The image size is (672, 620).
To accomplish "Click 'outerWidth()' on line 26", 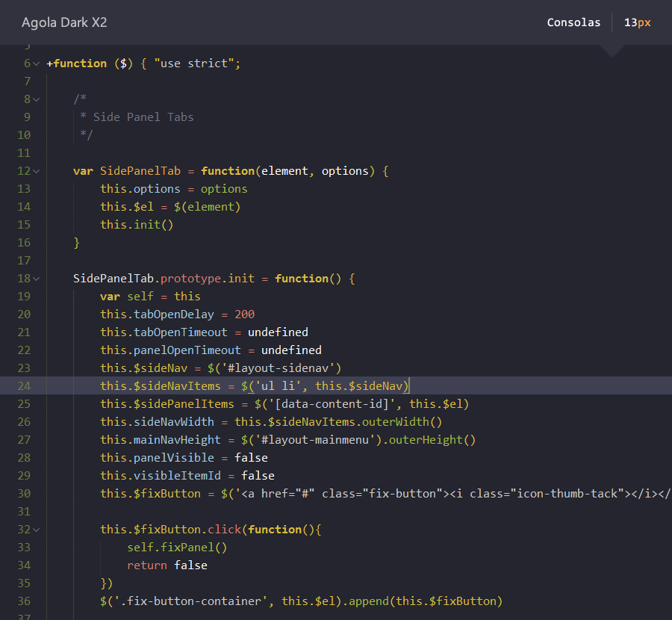I will tap(402, 422).
